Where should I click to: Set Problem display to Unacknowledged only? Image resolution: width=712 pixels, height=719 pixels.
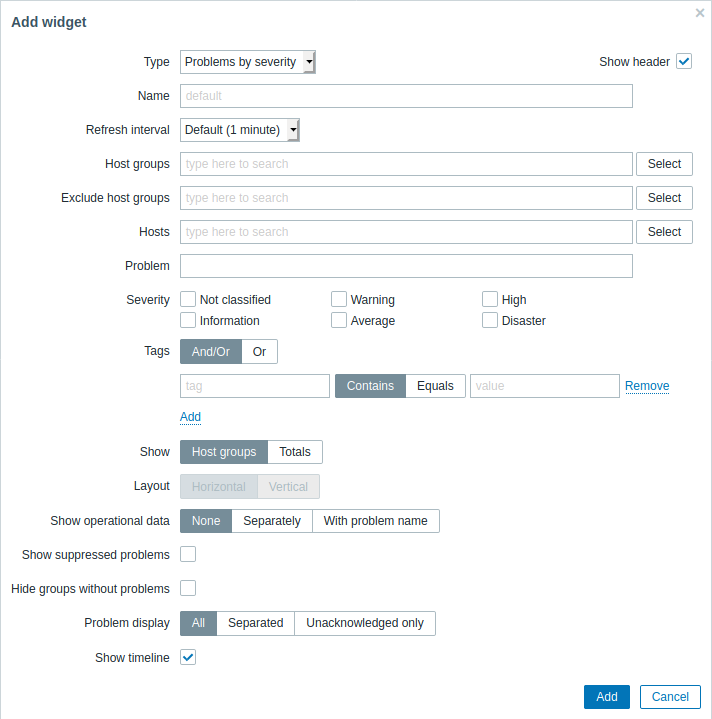click(x=365, y=623)
